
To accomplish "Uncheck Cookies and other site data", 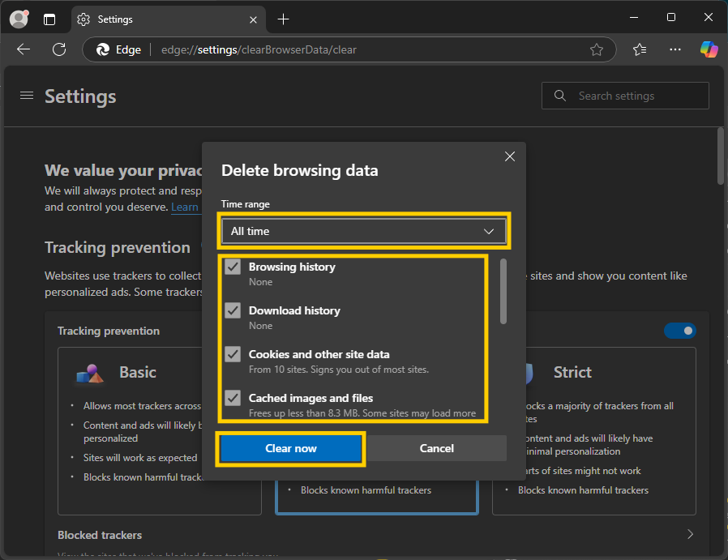I will [233, 354].
